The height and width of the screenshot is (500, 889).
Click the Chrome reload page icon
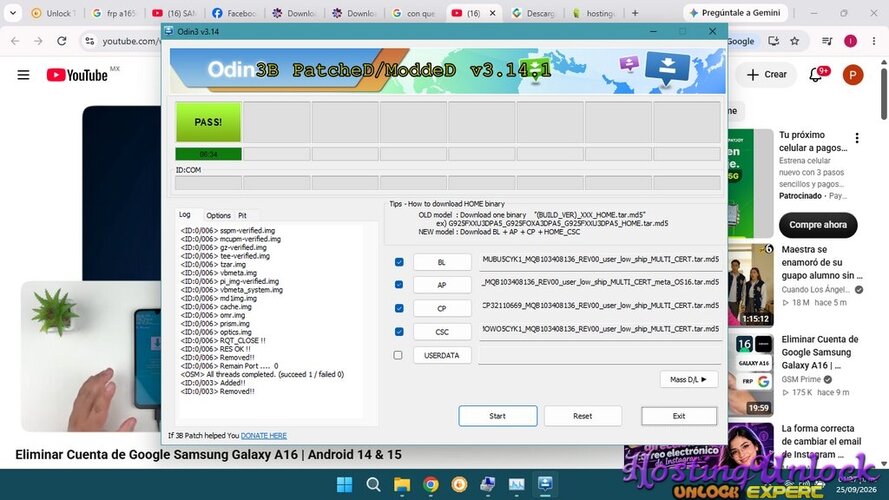pos(62,41)
